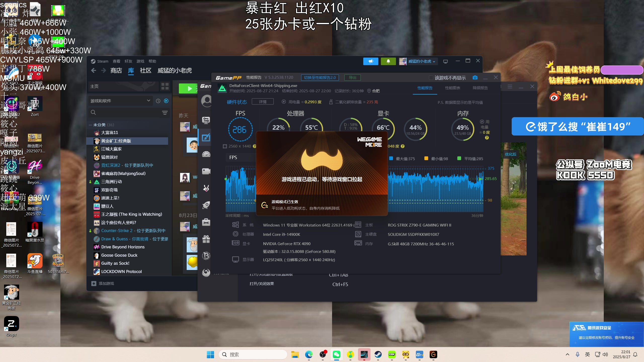
Task: Click the green Steam play button
Action: (x=188, y=88)
